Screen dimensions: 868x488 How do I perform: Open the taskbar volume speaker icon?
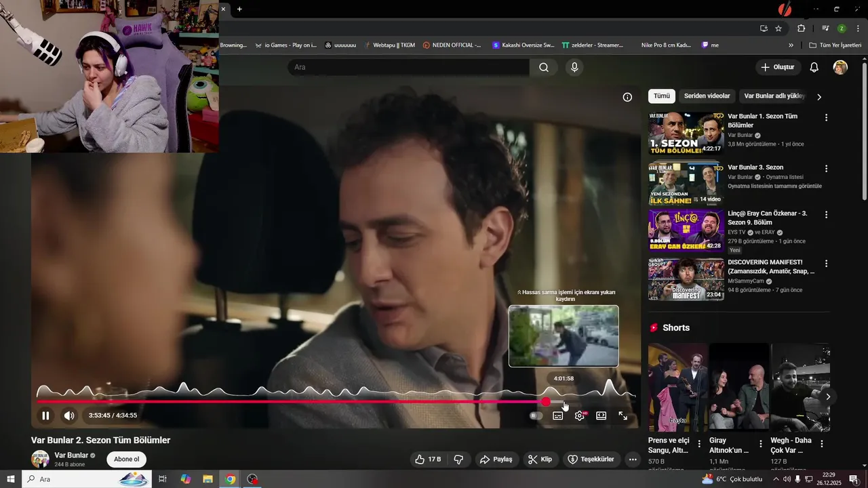pyautogui.click(x=787, y=479)
